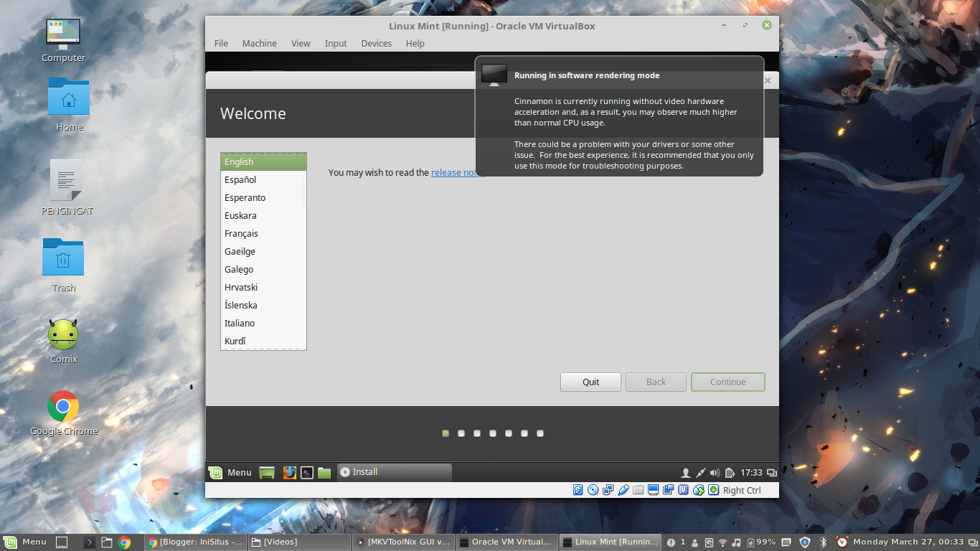The width and height of the screenshot is (980, 551).
Task: Select Español in the language list
Action: [x=263, y=180]
